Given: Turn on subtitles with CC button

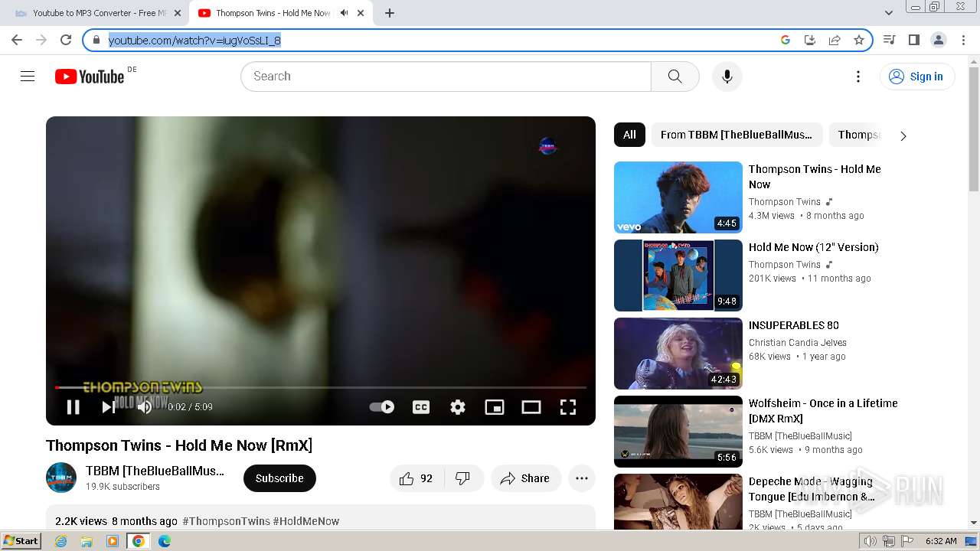Looking at the screenshot, I should pos(421,407).
